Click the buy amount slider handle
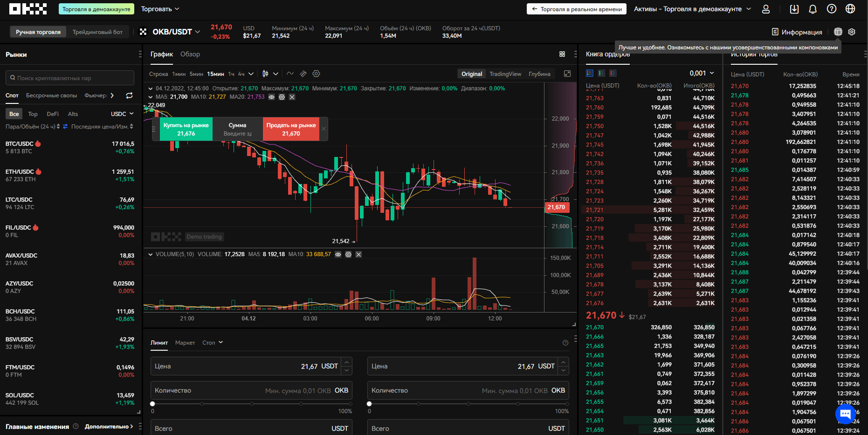This screenshot has height=435, width=868. tap(152, 404)
